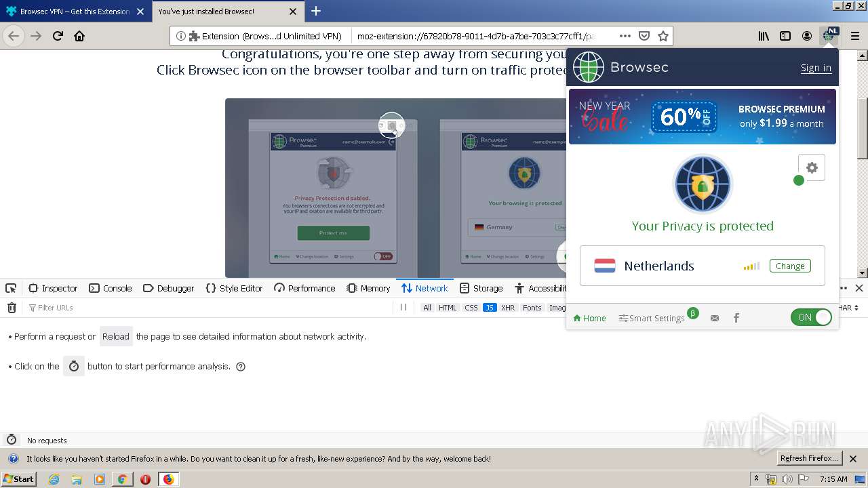The width and height of the screenshot is (868, 488).
Task: Click Refresh Firefox button
Action: point(810,458)
